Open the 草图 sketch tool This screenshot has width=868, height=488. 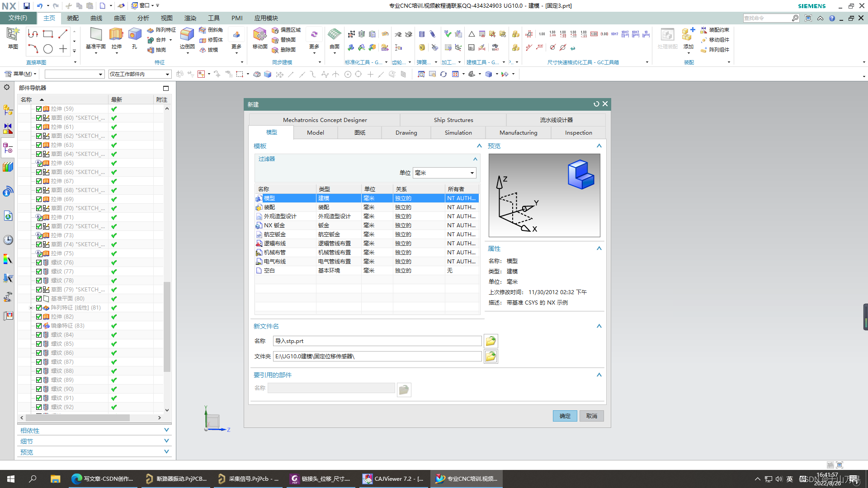(x=13, y=35)
